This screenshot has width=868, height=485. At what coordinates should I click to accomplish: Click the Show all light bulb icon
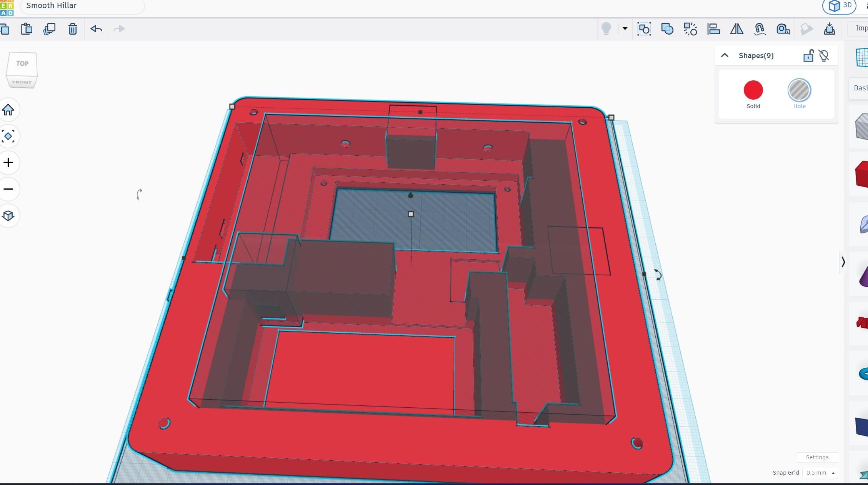pyautogui.click(x=606, y=29)
